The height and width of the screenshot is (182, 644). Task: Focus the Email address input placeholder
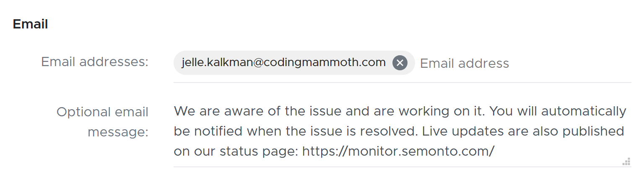tap(464, 63)
